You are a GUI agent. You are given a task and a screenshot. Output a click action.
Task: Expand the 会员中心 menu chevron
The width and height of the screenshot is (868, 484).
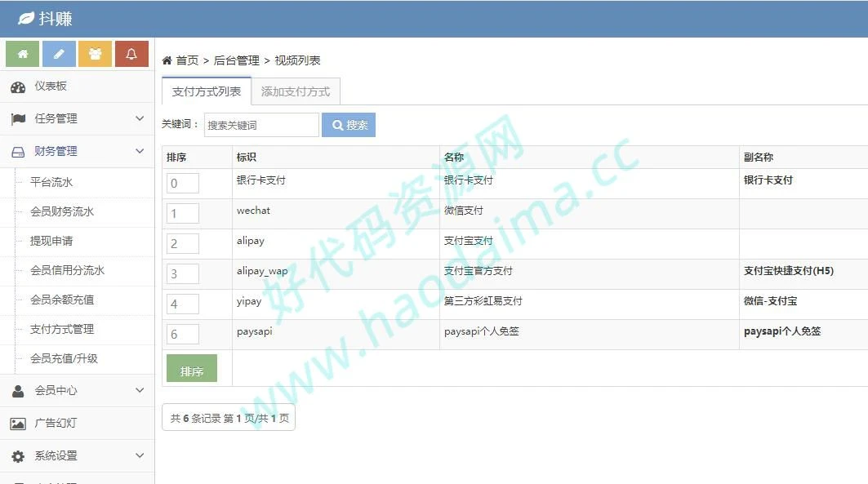(140, 390)
